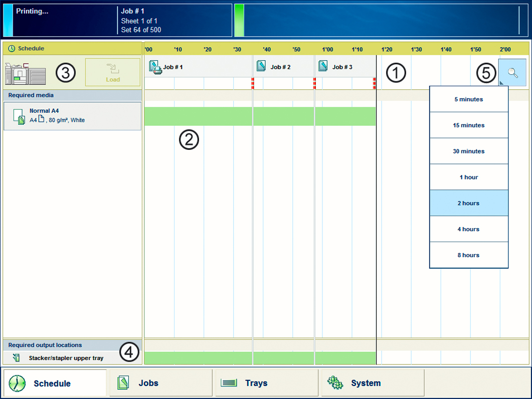
Task: Pick the highlighted 2 hours option
Action: (x=469, y=203)
